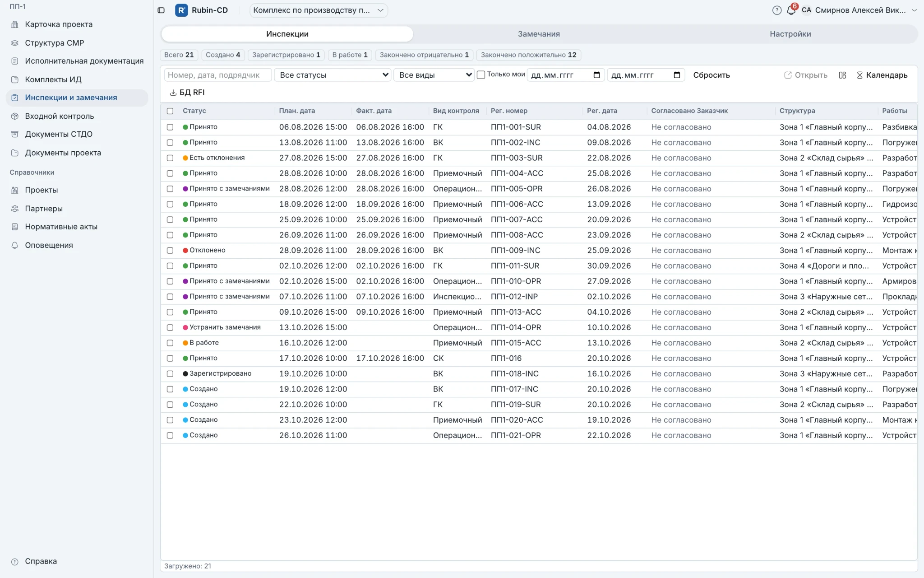This screenshot has width=924, height=578.
Task: Open the Все статусы dropdown
Action: pyautogui.click(x=333, y=75)
